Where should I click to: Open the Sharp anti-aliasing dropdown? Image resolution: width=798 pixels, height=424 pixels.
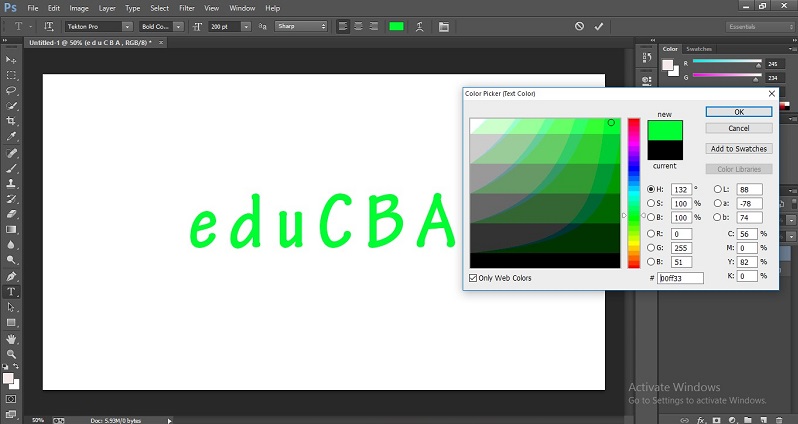[x=301, y=26]
